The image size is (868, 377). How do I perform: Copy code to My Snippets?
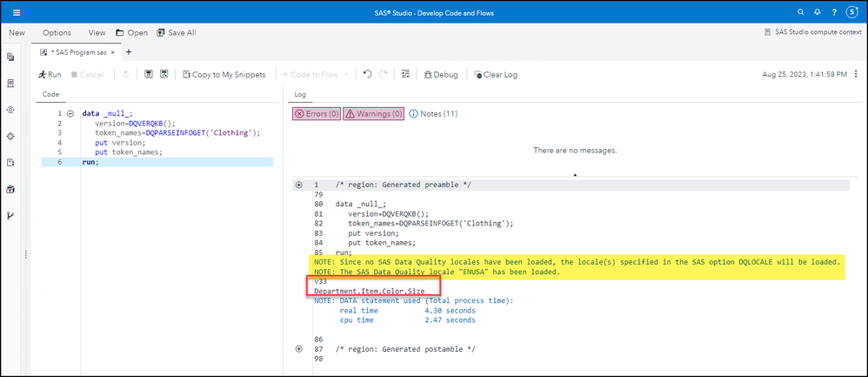click(224, 74)
